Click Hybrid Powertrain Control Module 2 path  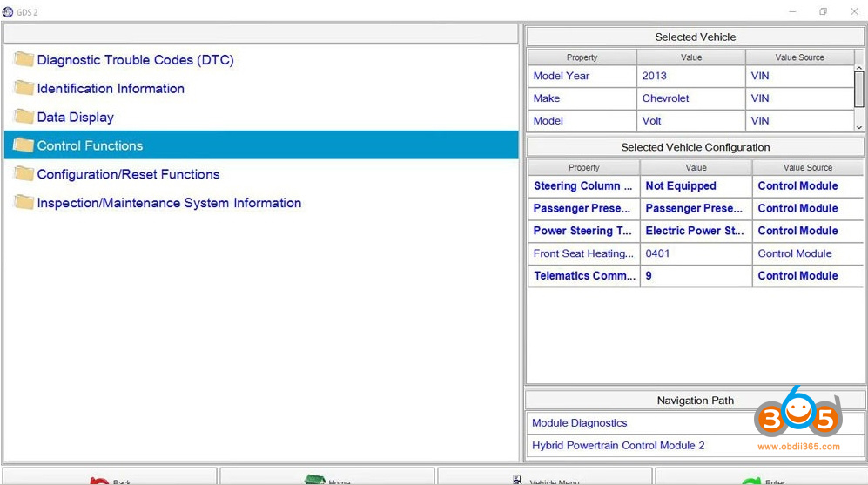[x=618, y=446]
